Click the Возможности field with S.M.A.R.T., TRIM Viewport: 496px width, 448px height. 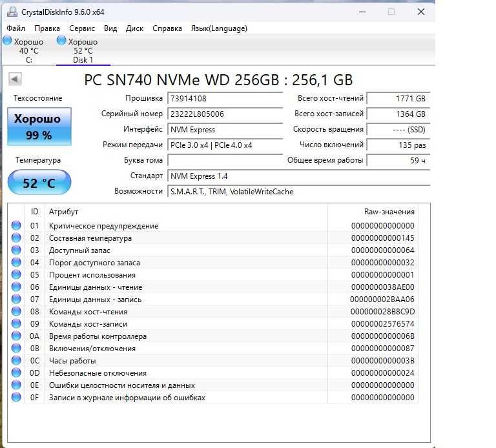pyautogui.click(x=299, y=191)
